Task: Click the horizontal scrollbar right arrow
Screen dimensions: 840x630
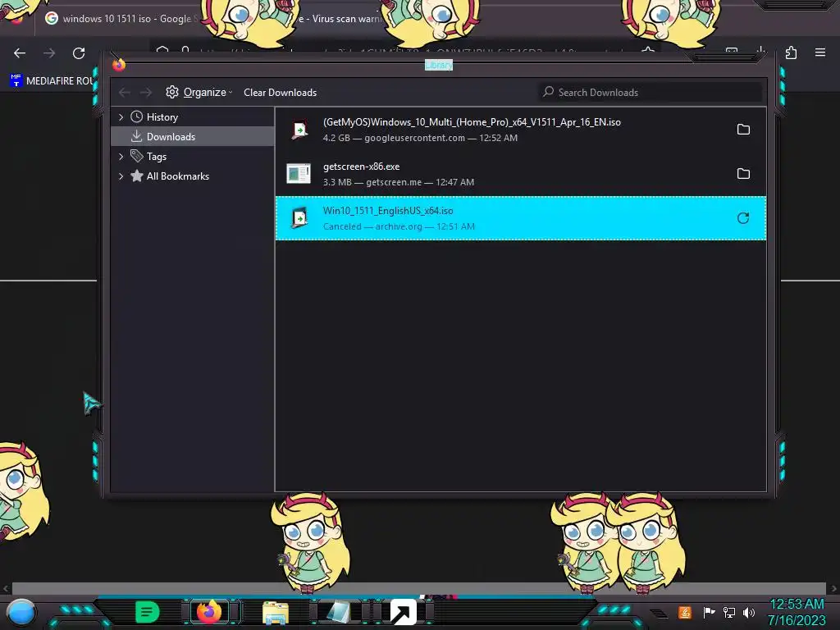Action: [833, 588]
